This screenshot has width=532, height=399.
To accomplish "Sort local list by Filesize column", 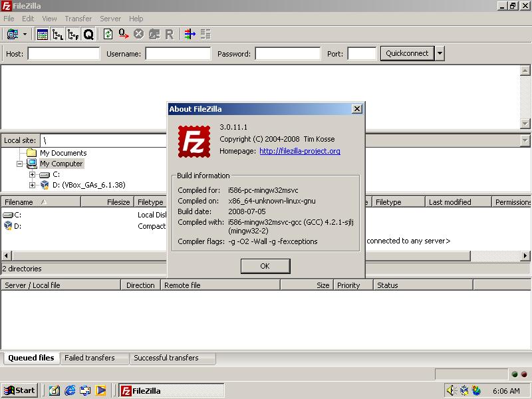I will (107, 202).
